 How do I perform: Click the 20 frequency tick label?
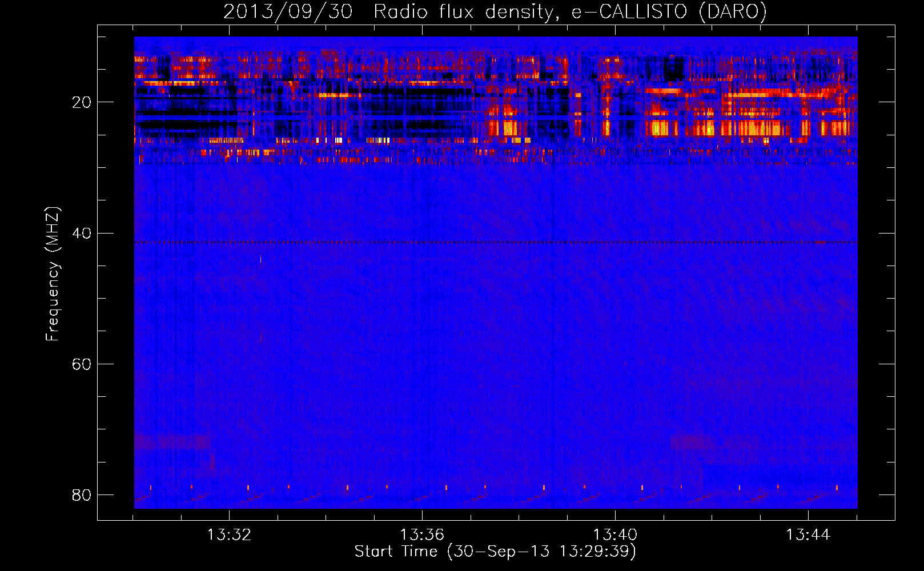[x=82, y=102]
